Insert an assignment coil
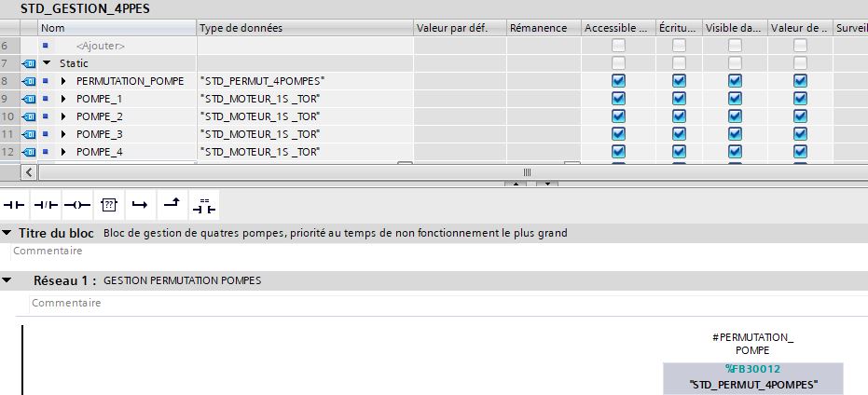868x395 pixels. (77, 205)
